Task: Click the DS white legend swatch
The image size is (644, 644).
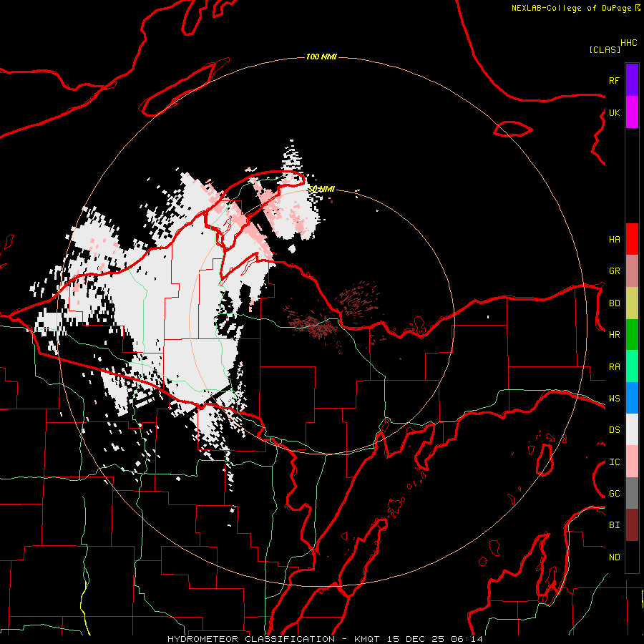Action: click(x=632, y=429)
